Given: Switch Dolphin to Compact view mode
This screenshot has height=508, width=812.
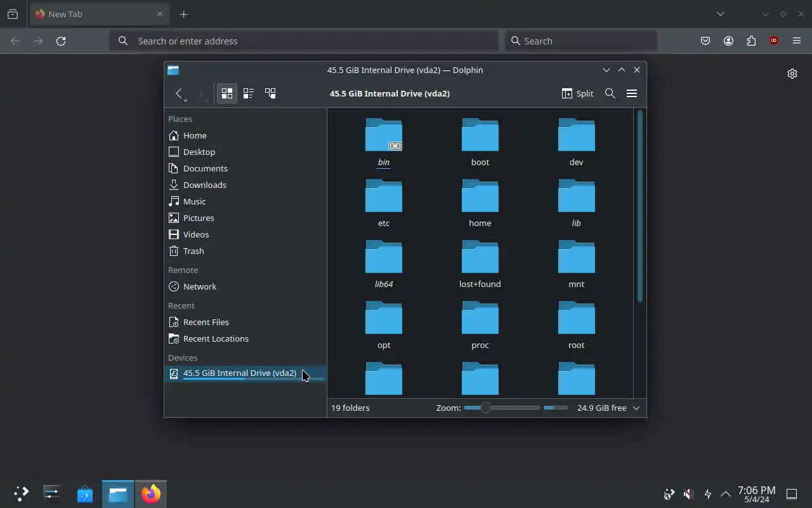Looking at the screenshot, I should coord(249,93).
